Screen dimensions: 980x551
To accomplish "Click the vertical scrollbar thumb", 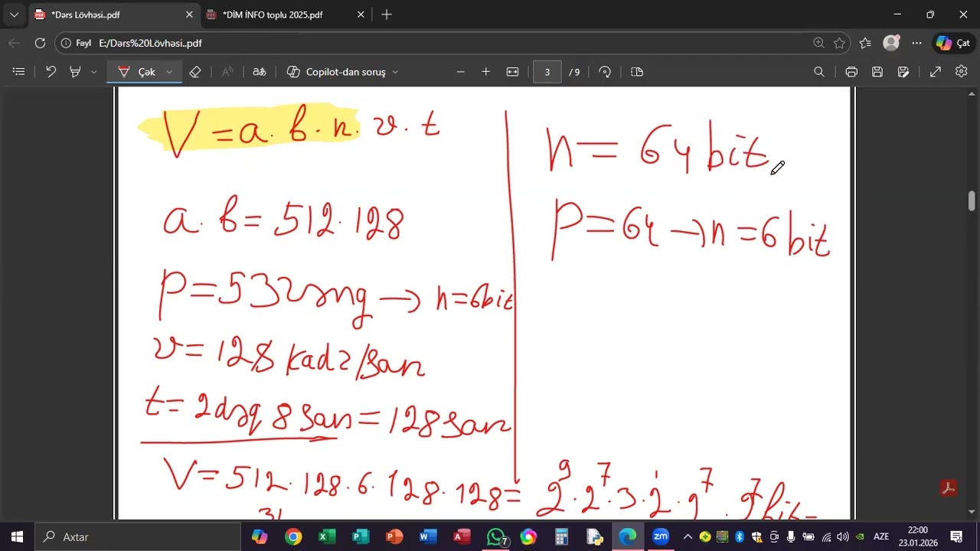I will click(972, 201).
